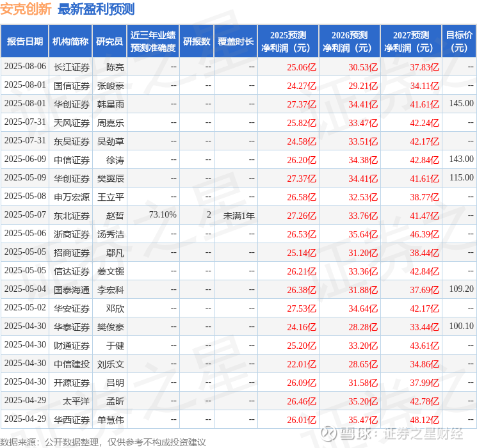
Task: Select the 中信证券 institution cell
Action: pyautogui.click(x=72, y=160)
